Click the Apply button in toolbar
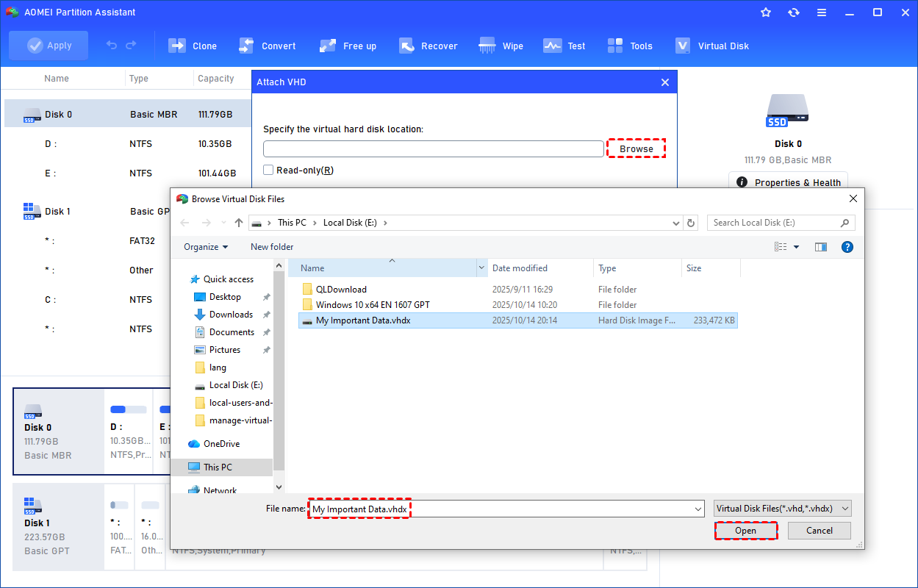 pyautogui.click(x=49, y=46)
